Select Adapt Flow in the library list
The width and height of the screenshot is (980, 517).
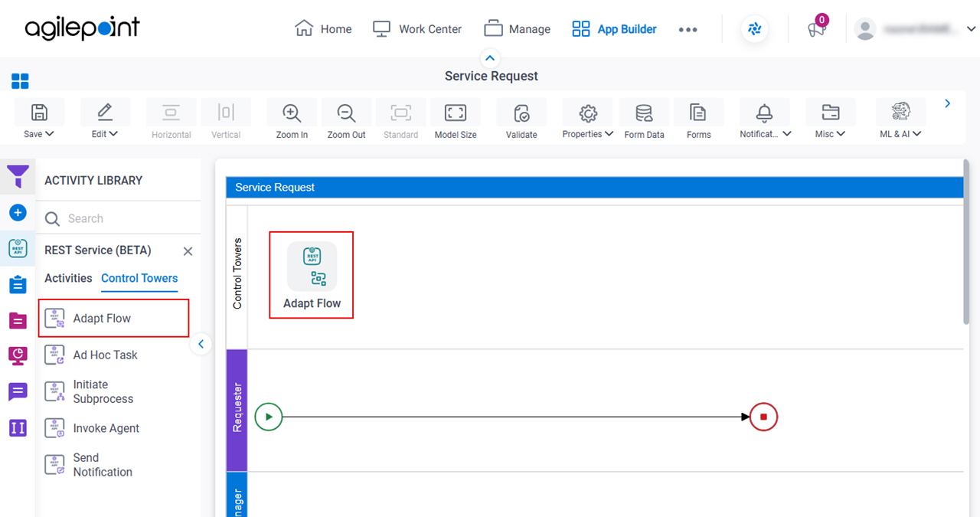pos(113,318)
